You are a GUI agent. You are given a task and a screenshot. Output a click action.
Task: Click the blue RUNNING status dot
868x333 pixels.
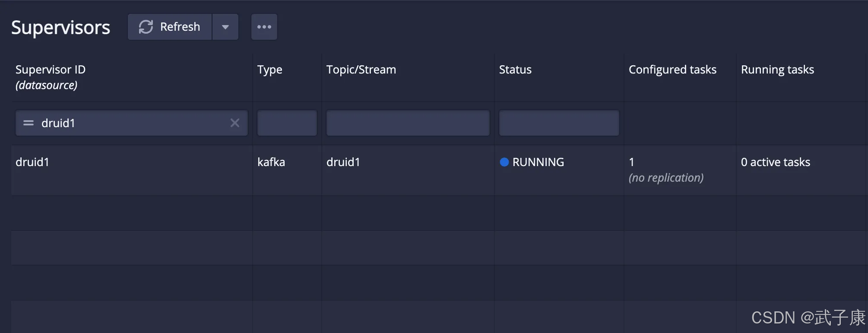pyautogui.click(x=504, y=162)
